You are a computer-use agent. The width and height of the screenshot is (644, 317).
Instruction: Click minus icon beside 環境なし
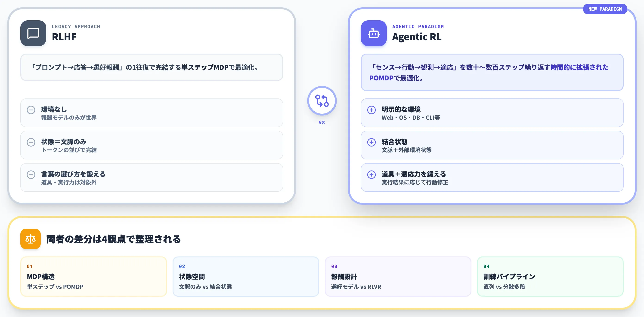31,110
